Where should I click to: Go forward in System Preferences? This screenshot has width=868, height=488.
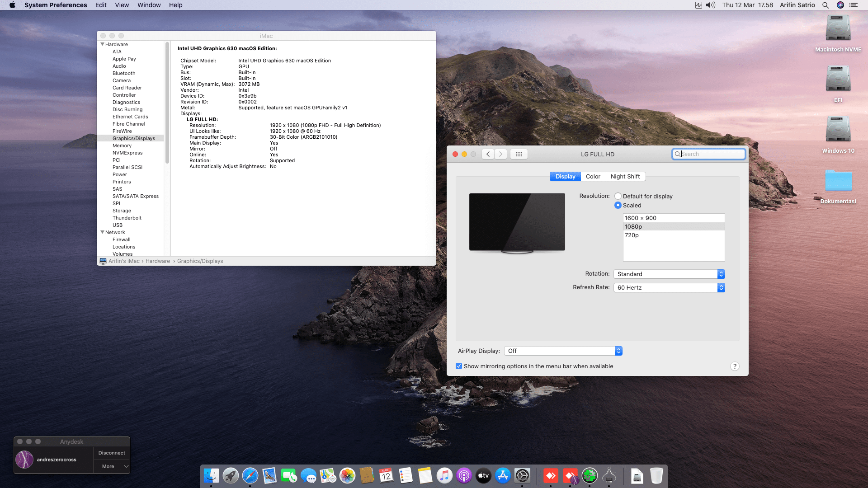500,154
